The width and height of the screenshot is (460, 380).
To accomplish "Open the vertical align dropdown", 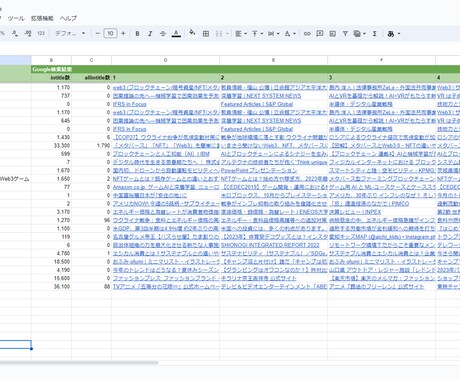I will point(257,34).
